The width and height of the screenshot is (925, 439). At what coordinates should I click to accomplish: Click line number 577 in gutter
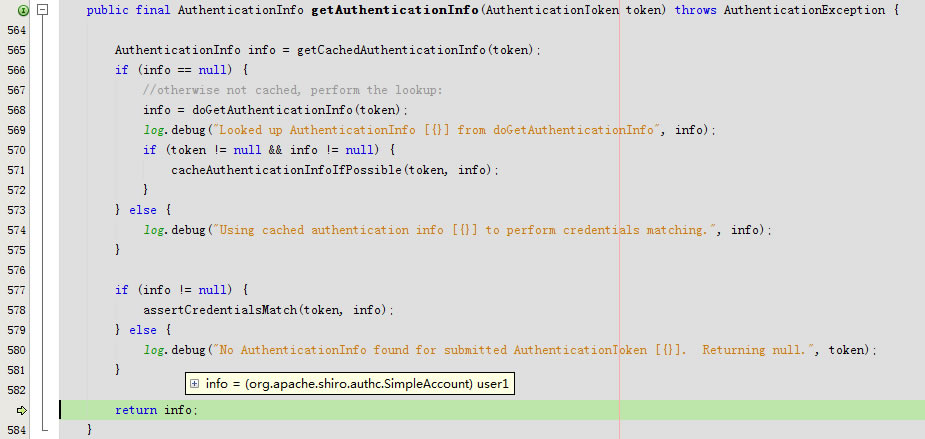(x=17, y=290)
